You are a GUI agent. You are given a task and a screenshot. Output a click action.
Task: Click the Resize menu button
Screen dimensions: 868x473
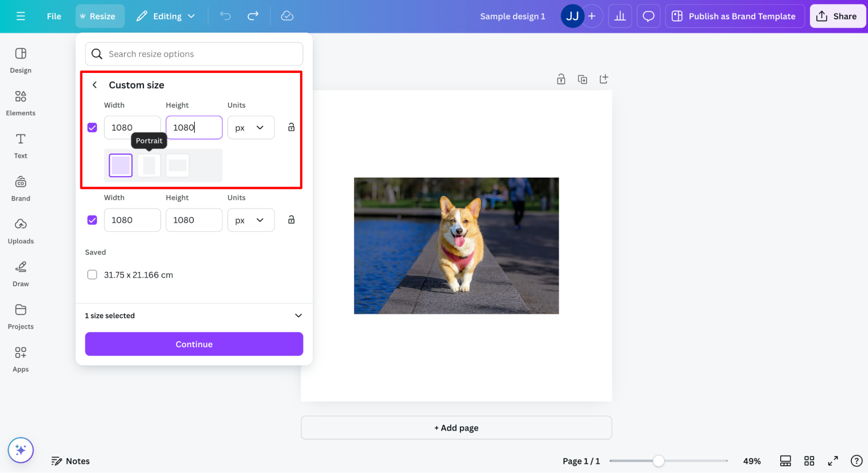tap(100, 16)
